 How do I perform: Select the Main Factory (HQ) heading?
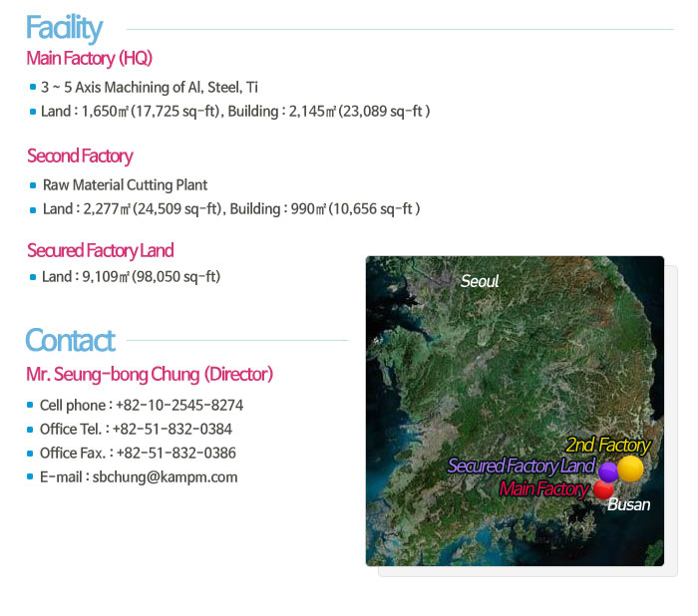[x=90, y=58]
